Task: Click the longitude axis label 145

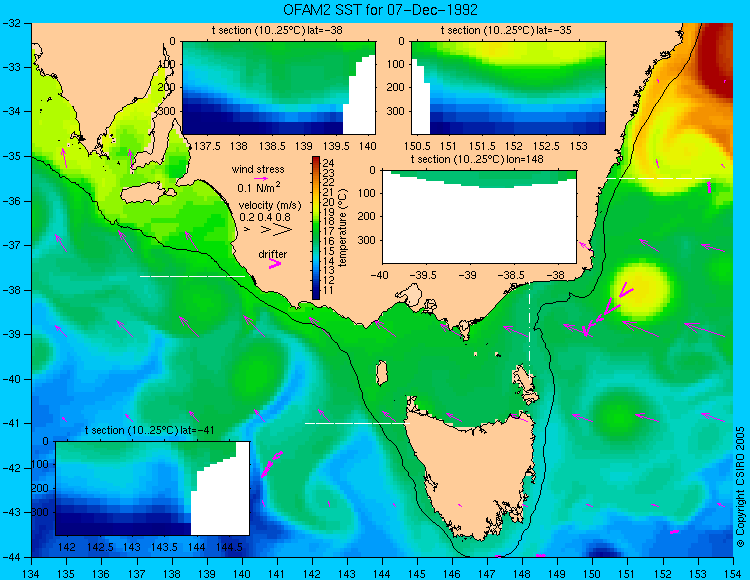Action: (417, 574)
